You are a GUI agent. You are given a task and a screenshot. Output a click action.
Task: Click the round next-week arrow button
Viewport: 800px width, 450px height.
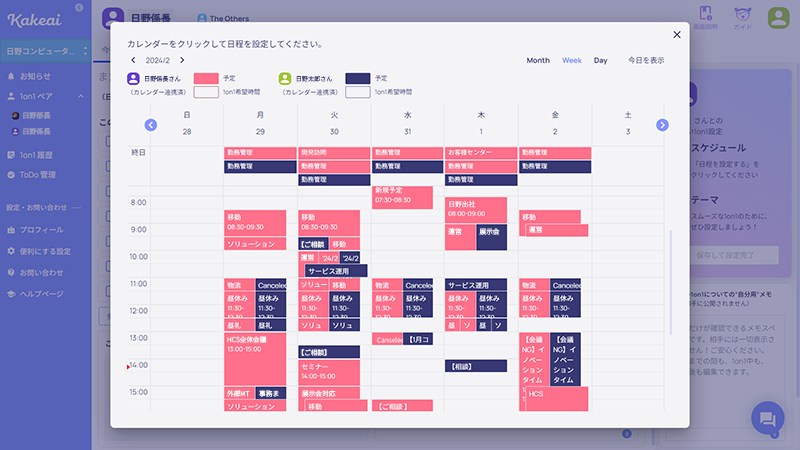(662, 125)
